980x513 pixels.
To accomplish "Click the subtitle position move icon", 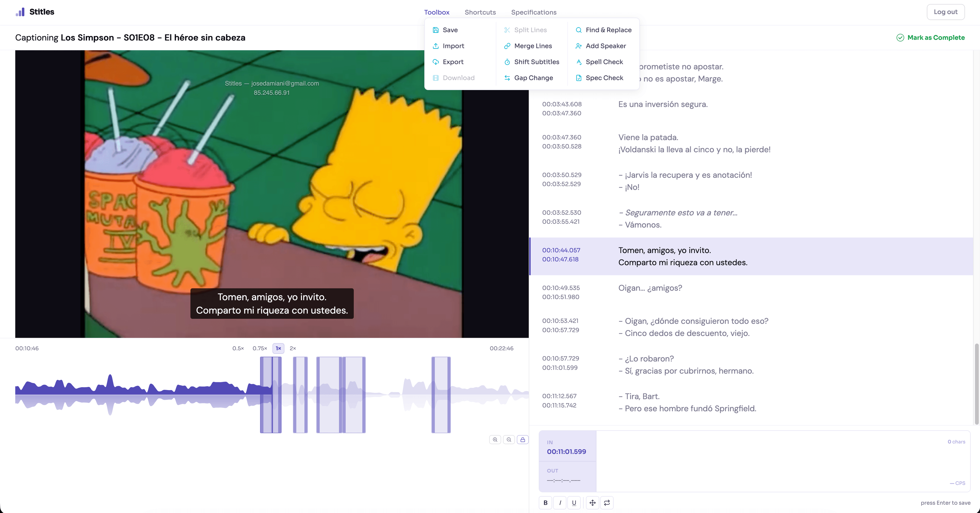I will (593, 503).
